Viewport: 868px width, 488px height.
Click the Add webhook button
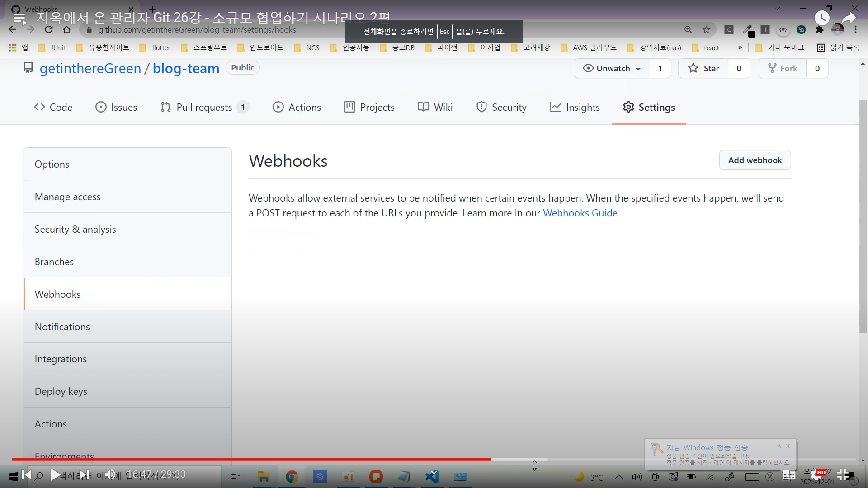click(755, 160)
